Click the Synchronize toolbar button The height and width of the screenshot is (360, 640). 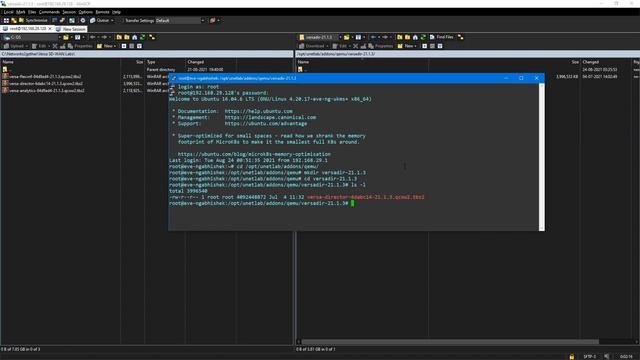(x=33, y=20)
